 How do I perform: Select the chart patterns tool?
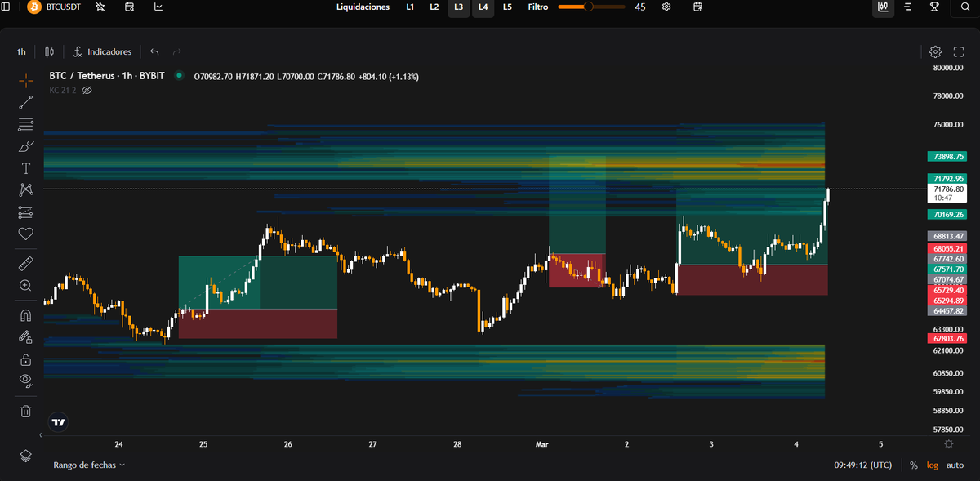[26, 189]
